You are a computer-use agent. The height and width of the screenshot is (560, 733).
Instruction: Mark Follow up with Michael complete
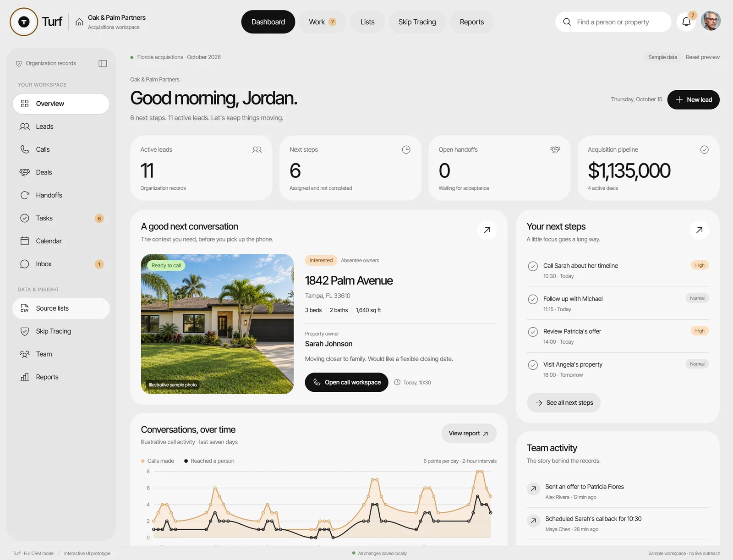click(533, 299)
